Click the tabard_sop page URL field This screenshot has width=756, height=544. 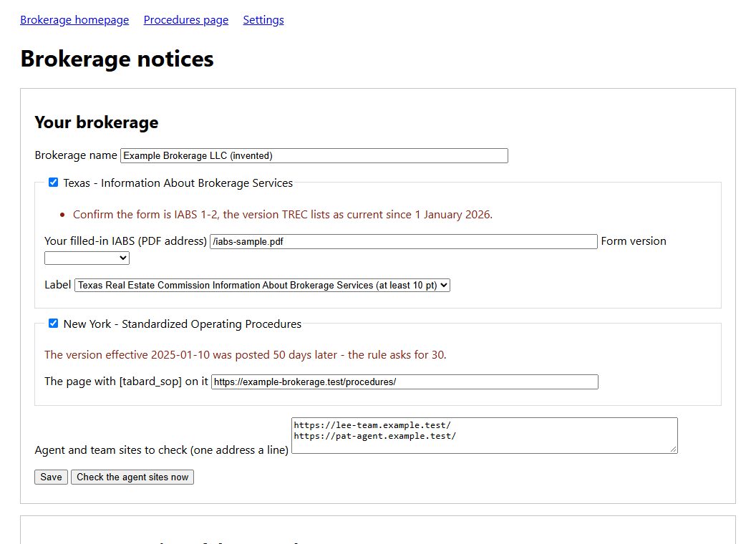pyautogui.click(x=404, y=382)
